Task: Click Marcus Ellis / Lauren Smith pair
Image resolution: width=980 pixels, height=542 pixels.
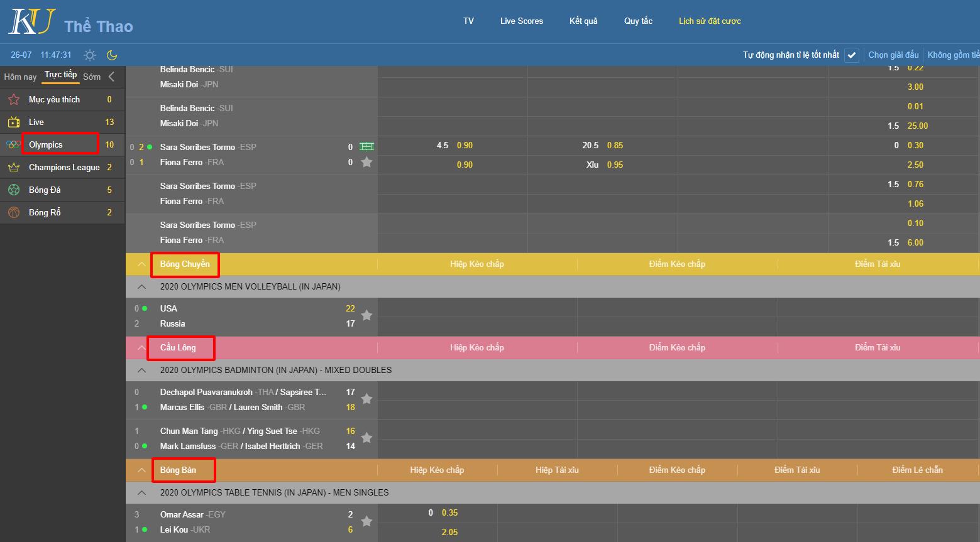Action: click(233, 407)
